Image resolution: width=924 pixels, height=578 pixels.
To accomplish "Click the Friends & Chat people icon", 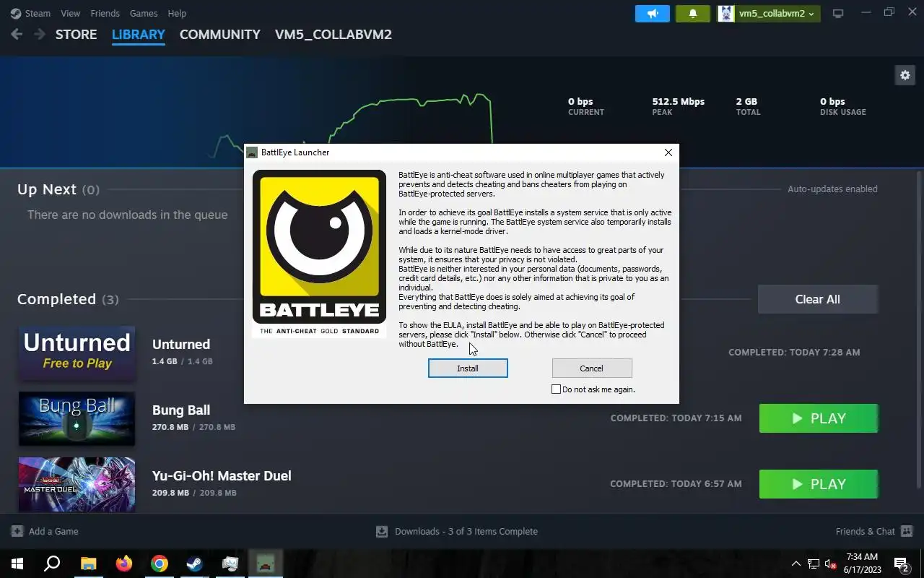I will pyautogui.click(x=907, y=531).
